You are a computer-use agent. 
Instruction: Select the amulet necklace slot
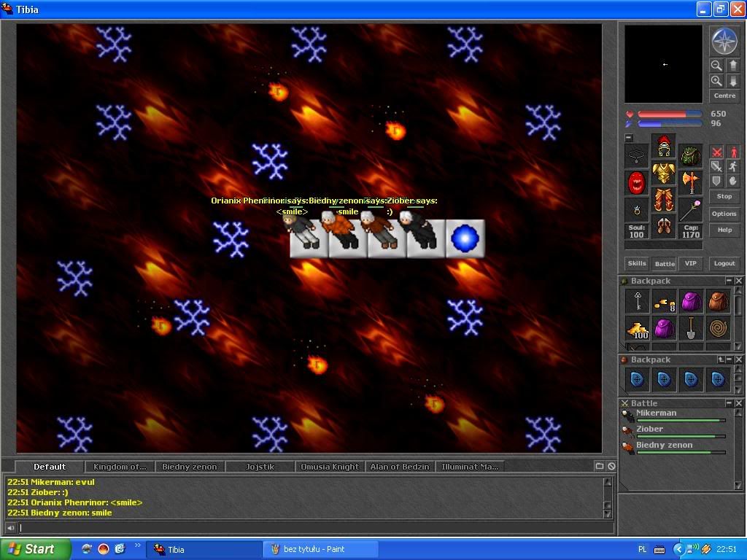(636, 156)
